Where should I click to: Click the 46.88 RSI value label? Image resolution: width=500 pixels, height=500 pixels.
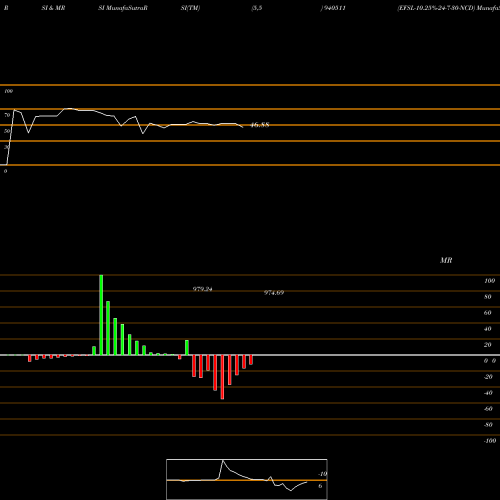tap(260, 125)
